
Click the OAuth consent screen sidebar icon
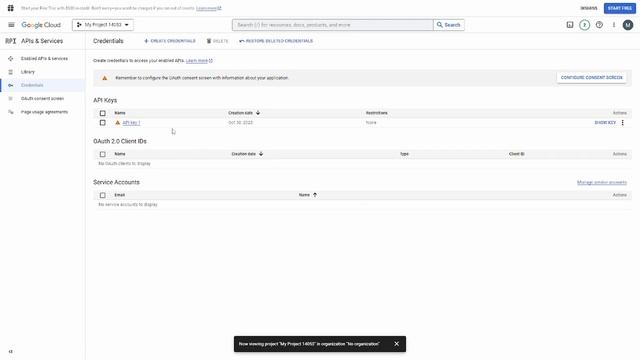pyautogui.click(x=11, y=98)
